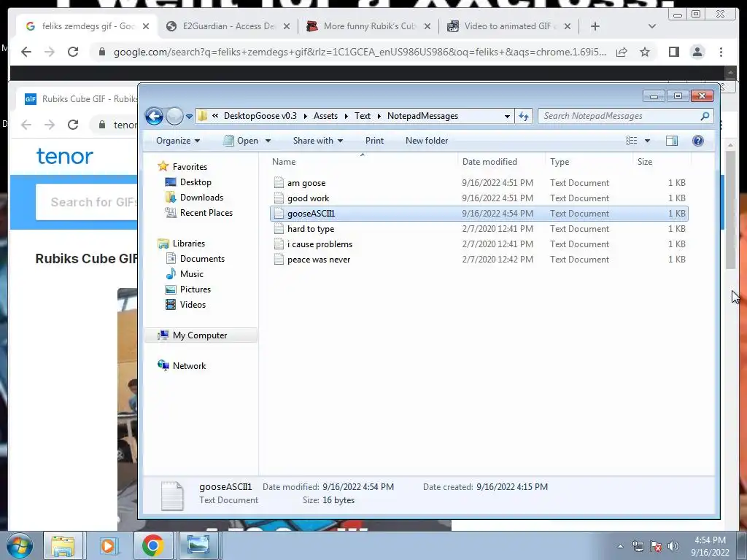Open File Explorer from the taskbar
This screenshot has height=560, width=747.
tap(63, 545)
